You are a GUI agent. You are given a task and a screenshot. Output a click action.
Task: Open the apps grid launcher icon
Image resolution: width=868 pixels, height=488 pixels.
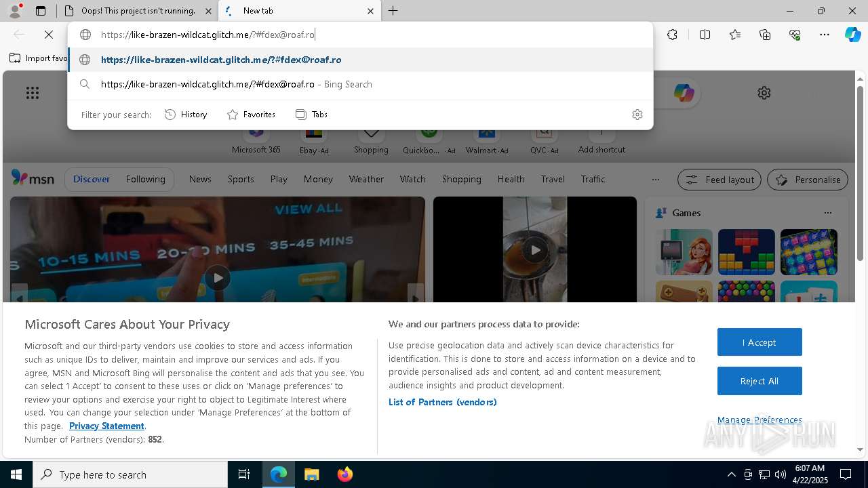click(x=32, y=93)
